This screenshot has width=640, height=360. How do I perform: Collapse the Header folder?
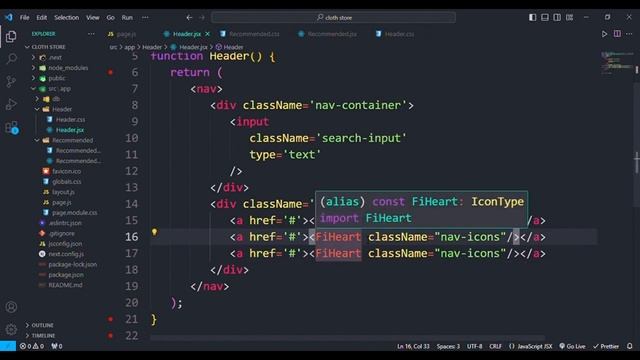pos(37,109)
